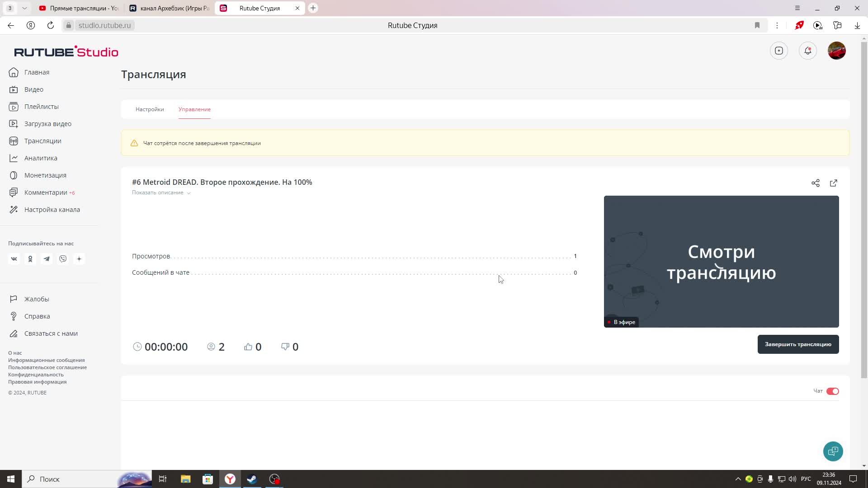
Task: Open the support chat bubble widget
Action: coord(833,451)
